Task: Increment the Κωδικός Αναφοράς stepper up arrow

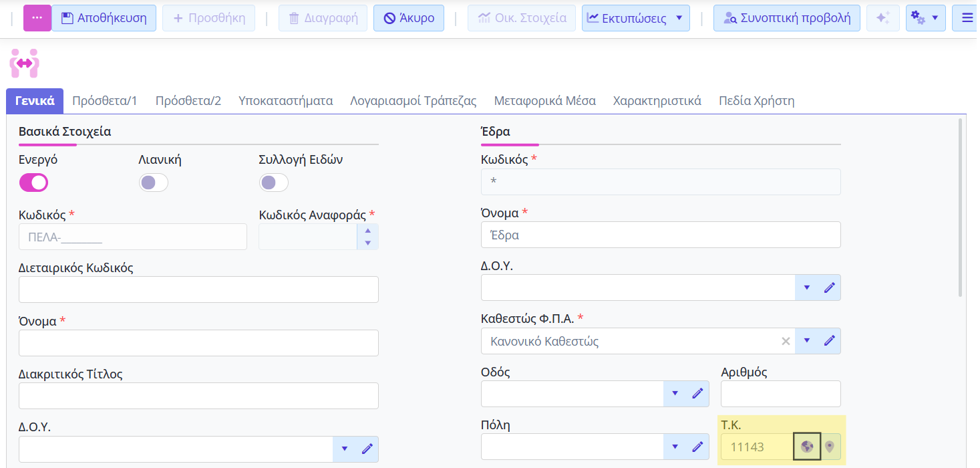Action: [x=367, y=231]
